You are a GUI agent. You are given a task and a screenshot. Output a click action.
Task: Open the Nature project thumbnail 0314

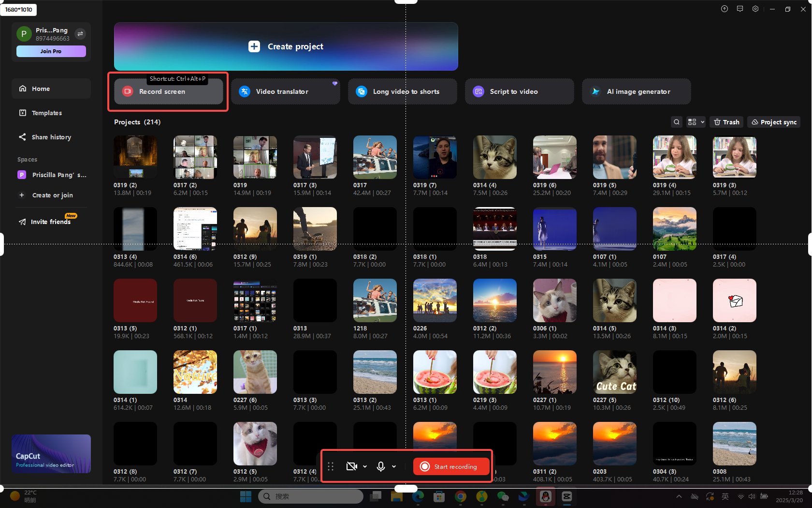pos(195,372)
